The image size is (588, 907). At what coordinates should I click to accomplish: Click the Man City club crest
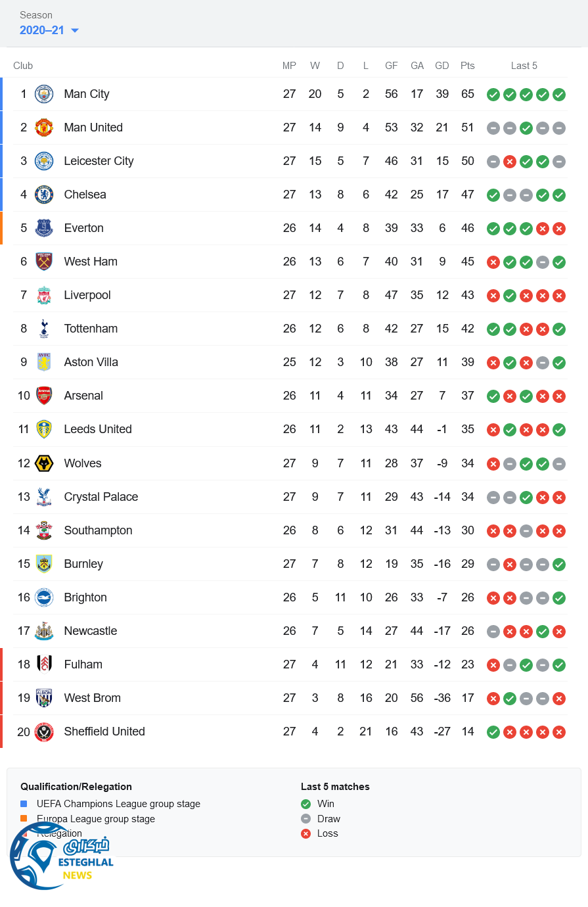pos(44,94)
